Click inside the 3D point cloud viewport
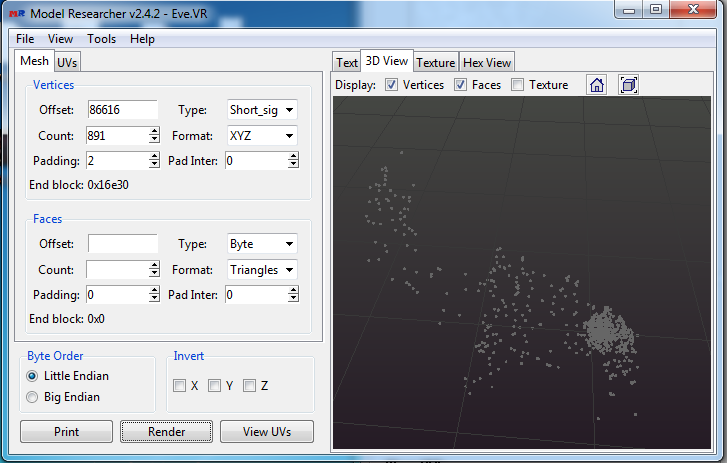This screenshot has width=727, height=463. pyautogui.click(x=522, y=273)
